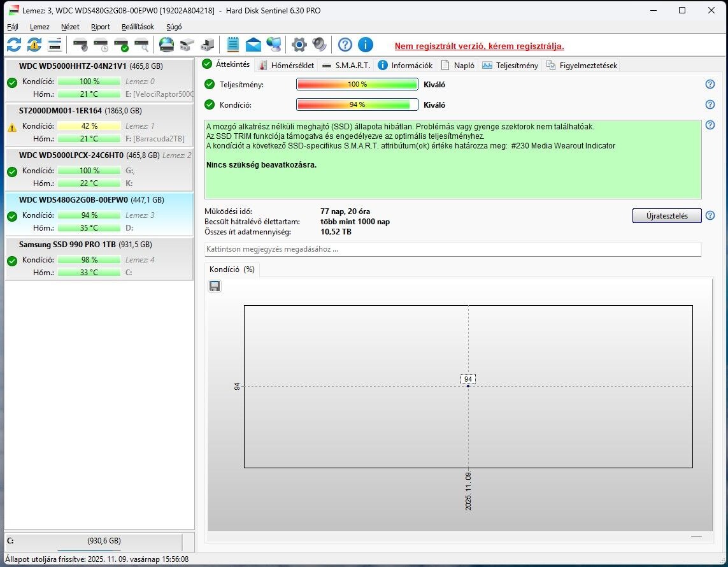Click the blue notepad report toolbar icon
The height and width of the screenshot is (567, 728).
(x=232, y=45)
